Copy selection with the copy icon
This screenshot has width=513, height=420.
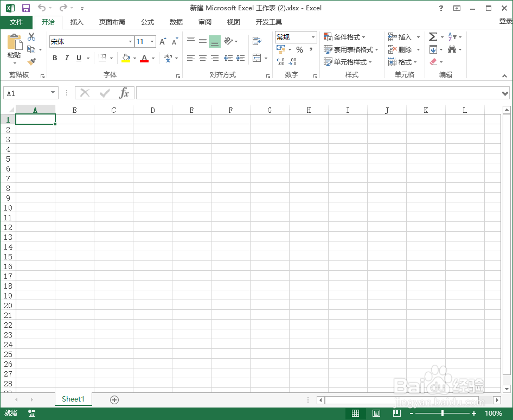(x=31, y=49)
